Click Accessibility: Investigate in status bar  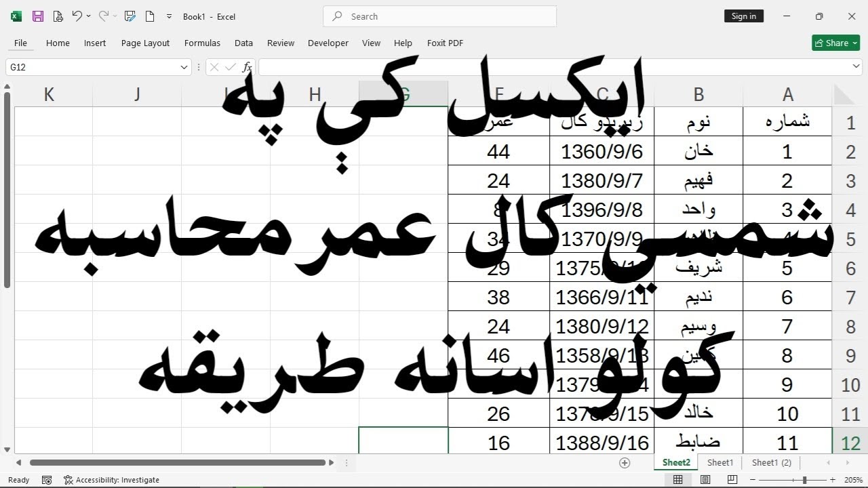(112, 480)
